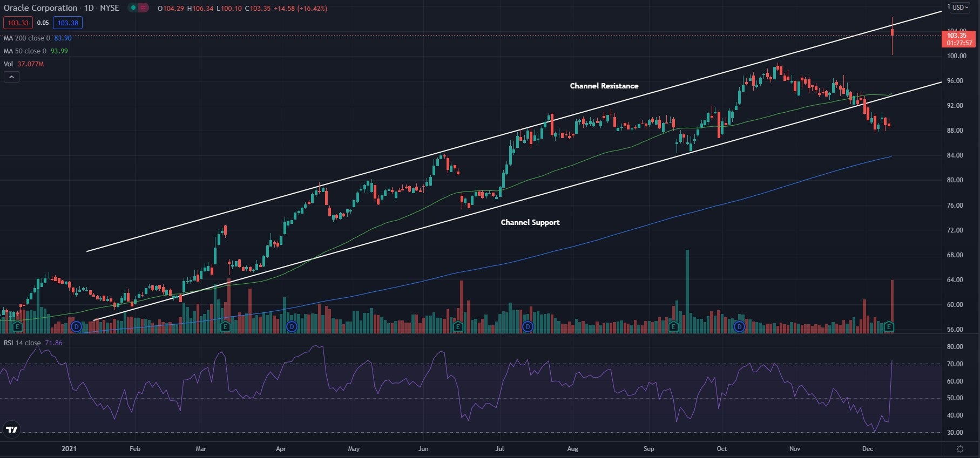This screenshot has width=980, height=458.
Task: Click the Mar label on time axis
Action: coord(201,449)
